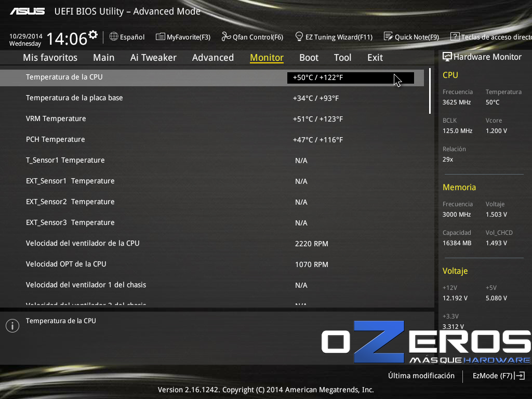Click the globe language icon
The height and width of the screenshot is (399, 532).
coord(114,36)
